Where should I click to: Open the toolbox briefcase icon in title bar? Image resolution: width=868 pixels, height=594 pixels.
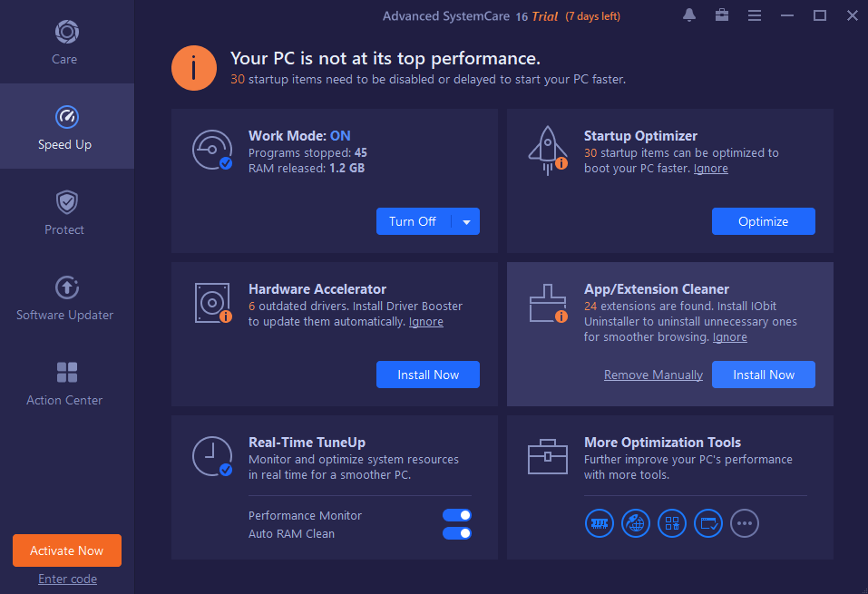[x=722, y=15]
